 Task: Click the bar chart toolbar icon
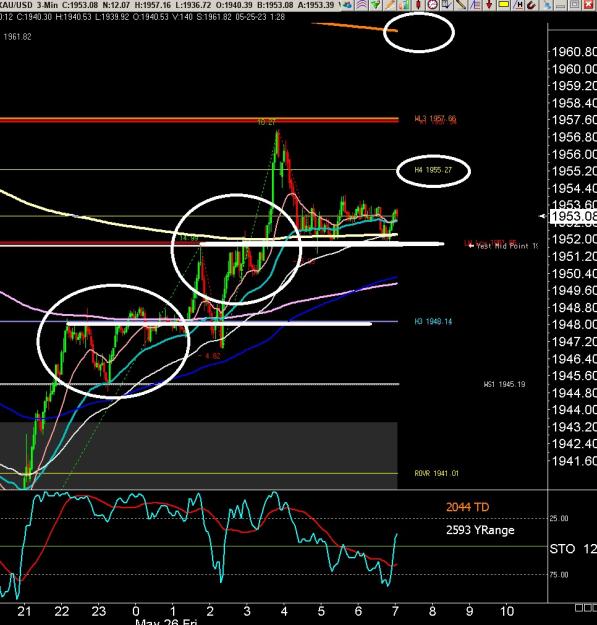click(x=404, y=5)
